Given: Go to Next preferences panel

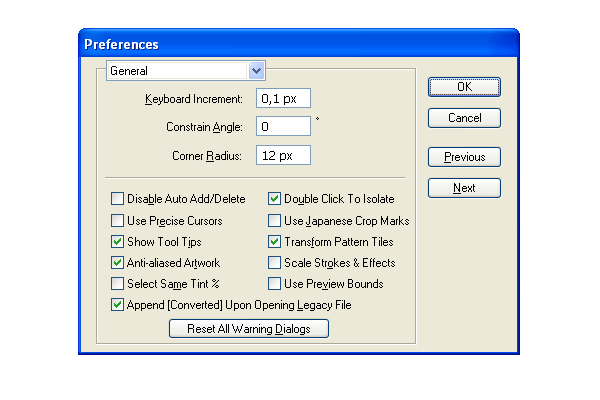Looking at the screenshot, I should click(x=464, y=188).
